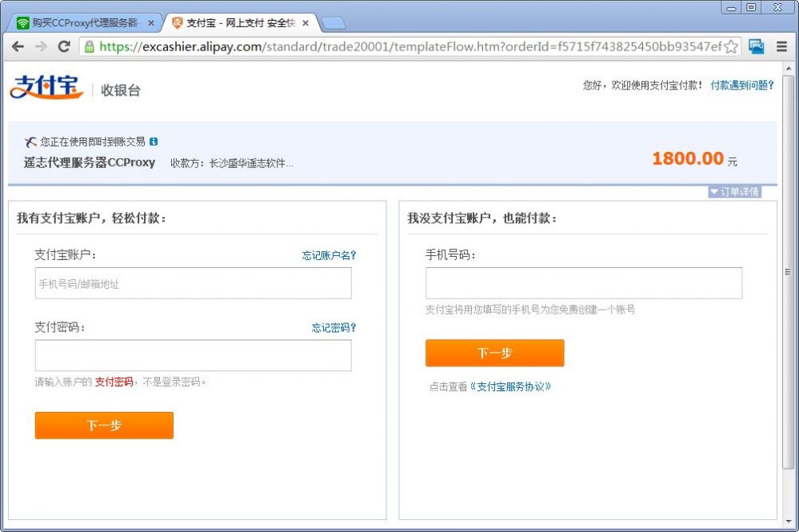
Task: Click the red 支付密码 hint text
Action: pos(114,382)
